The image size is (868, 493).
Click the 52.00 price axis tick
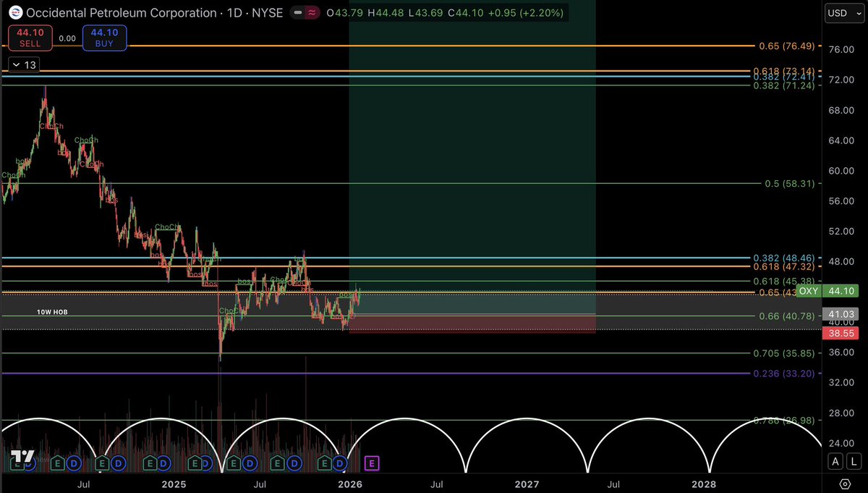coord(840,232)
